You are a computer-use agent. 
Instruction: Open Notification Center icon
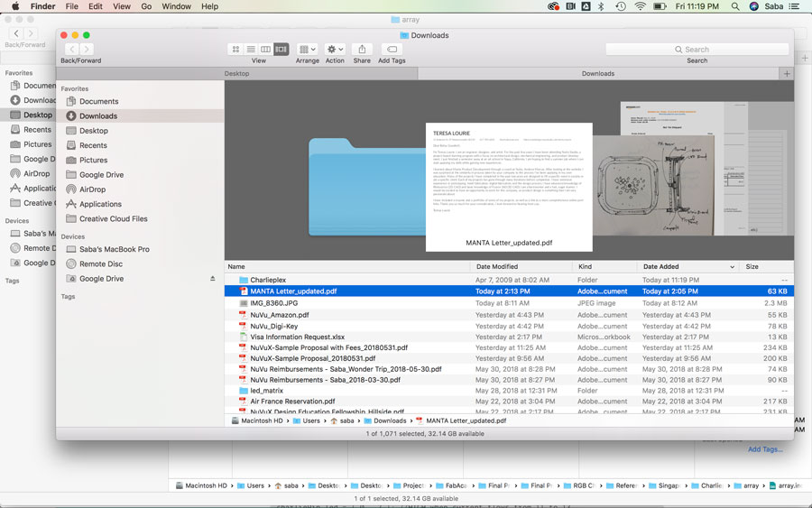pyautogui.click(x=794, y=6)
